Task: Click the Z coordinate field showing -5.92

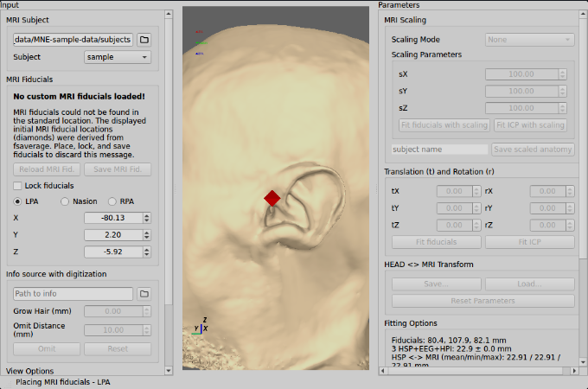Action: point(113,252)
